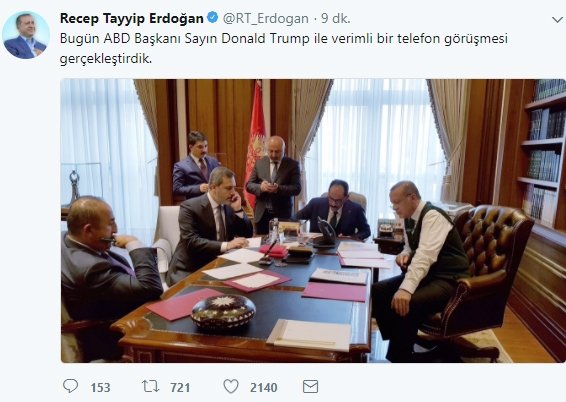View the 2140 likes count
The width and height of the screenshot is (566, 402).
[x=264, y=387]
